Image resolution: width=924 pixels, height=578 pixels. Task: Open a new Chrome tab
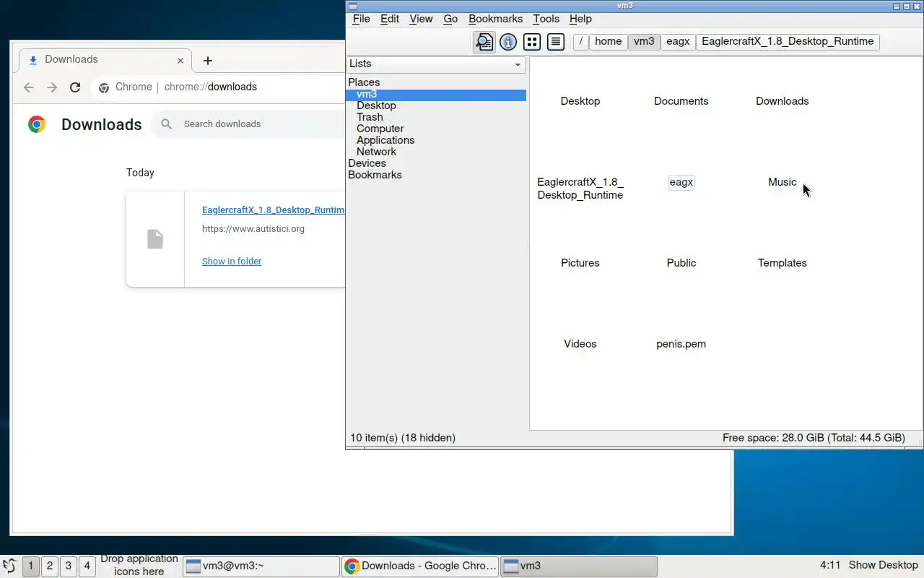(x=208, y=61)
